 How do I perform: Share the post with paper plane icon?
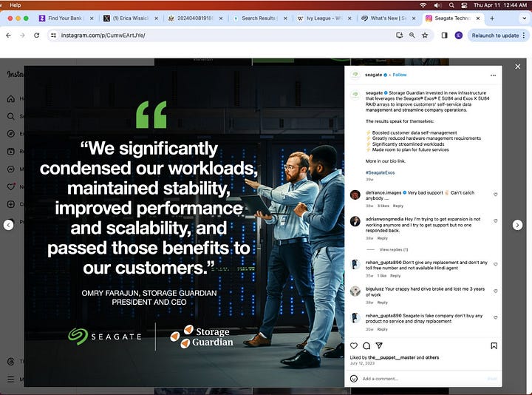click(x=379, y=345)
